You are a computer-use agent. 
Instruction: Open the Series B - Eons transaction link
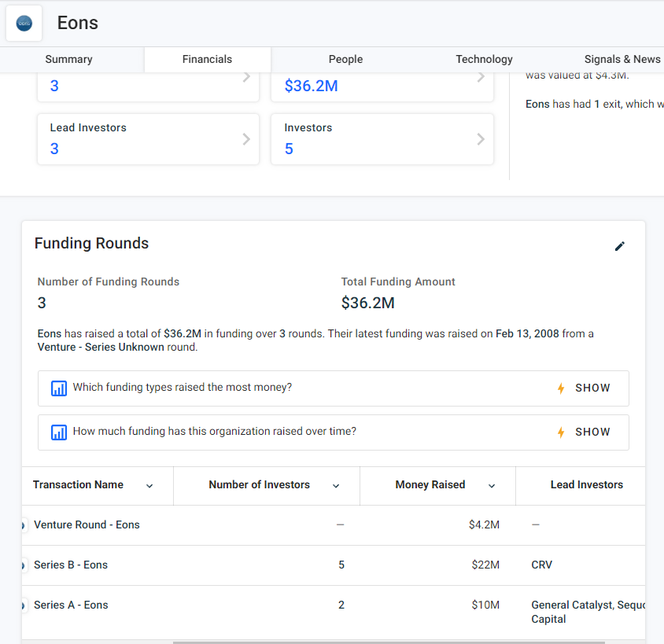coord(71,565)
